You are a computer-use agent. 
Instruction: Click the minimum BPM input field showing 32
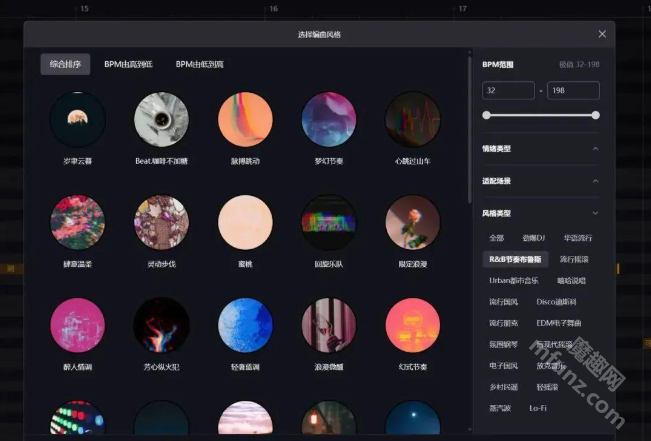pos(508,91)
